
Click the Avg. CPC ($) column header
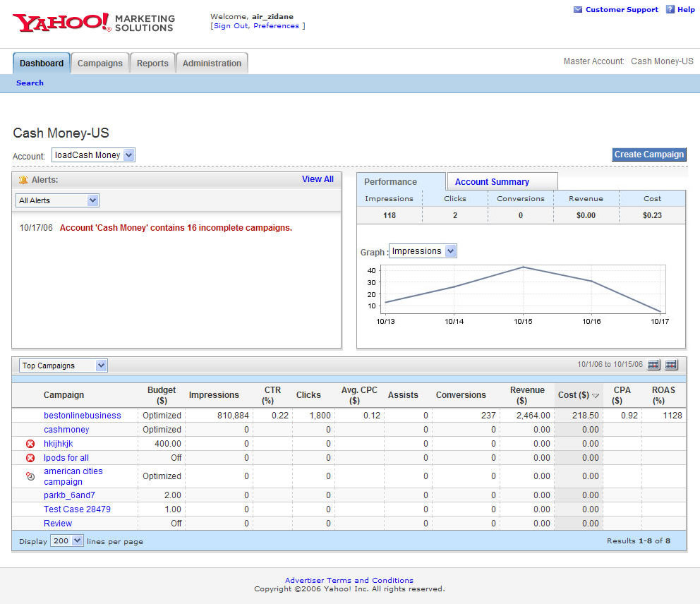point(359,395)
